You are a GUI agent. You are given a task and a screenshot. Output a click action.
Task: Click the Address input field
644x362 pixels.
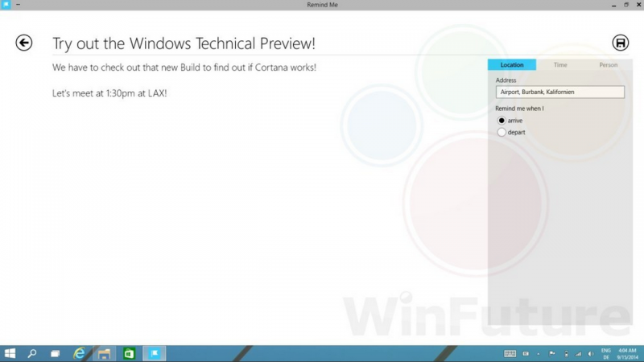(560, 92)
